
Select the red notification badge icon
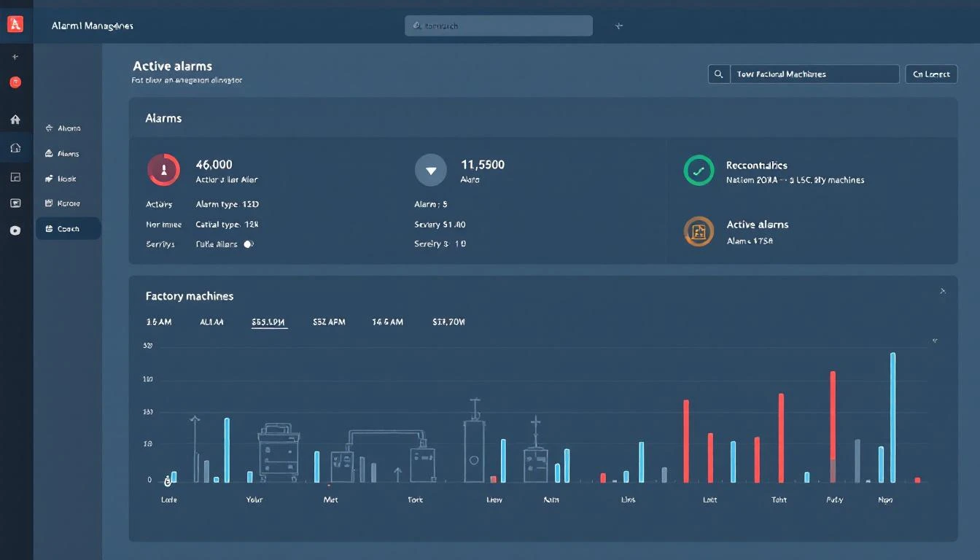point(15,82)
